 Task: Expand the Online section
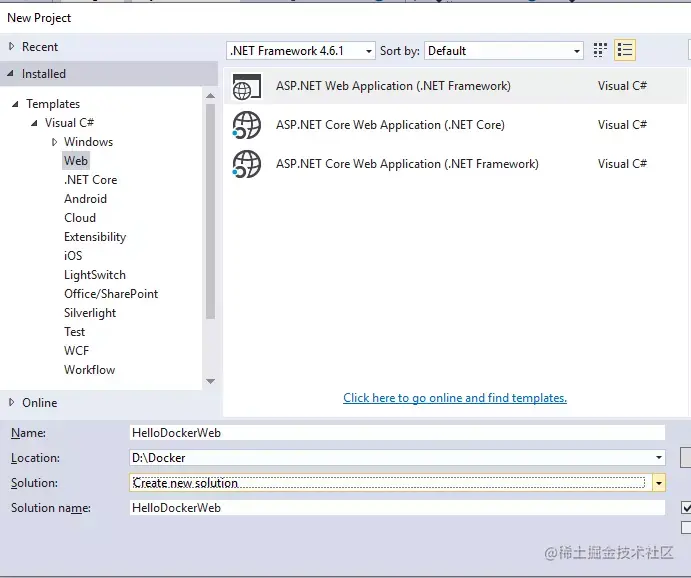click(11, 402)
